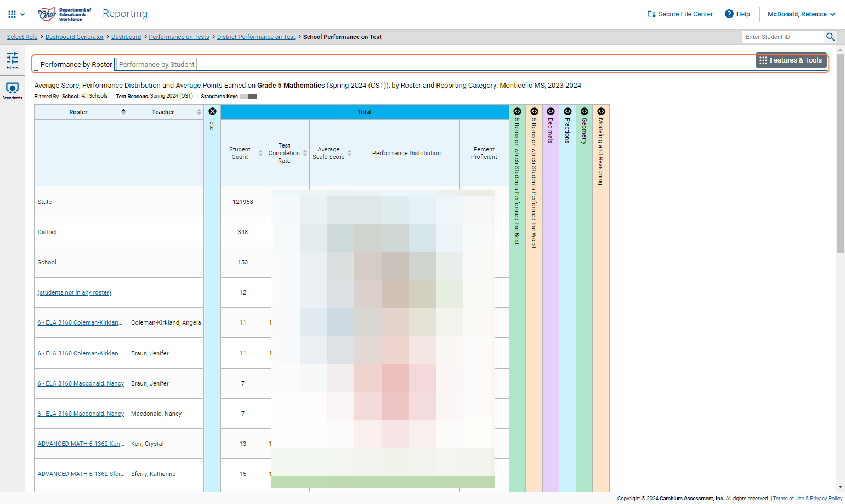
Task: Switch to Performance by Roster tab
Action: pyautogui.click(x=76, y=64)
